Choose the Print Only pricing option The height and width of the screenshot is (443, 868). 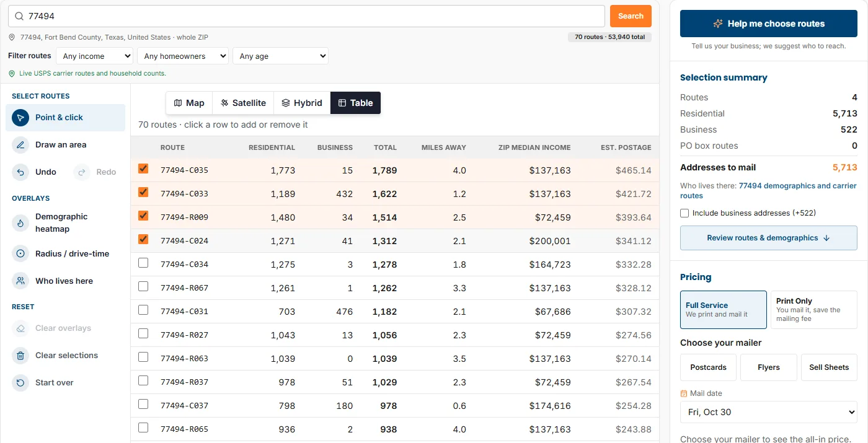[x=813, y=310]
